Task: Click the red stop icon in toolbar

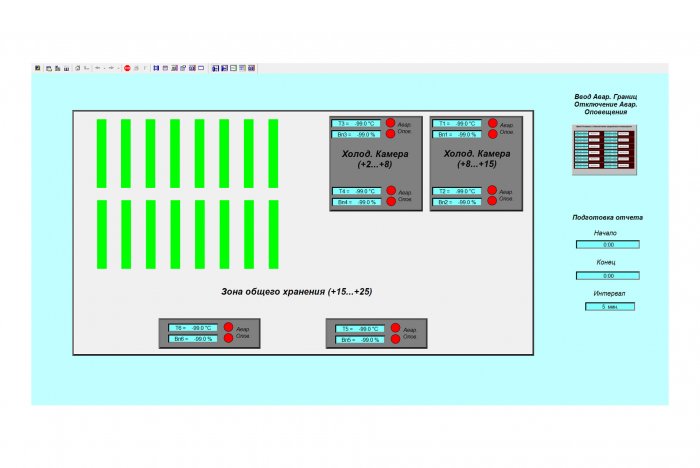Action: [127, 68]
